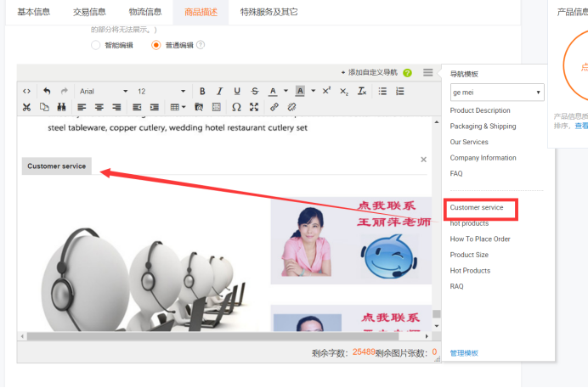Toggle the navigation template hamburger menu

[x=428, y=72]
